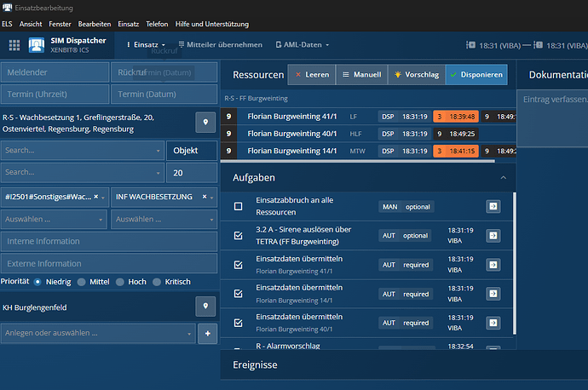This screenshot has width=588, height=390.
Task: Open the app grid launcher icon
Action: (14, 45)
